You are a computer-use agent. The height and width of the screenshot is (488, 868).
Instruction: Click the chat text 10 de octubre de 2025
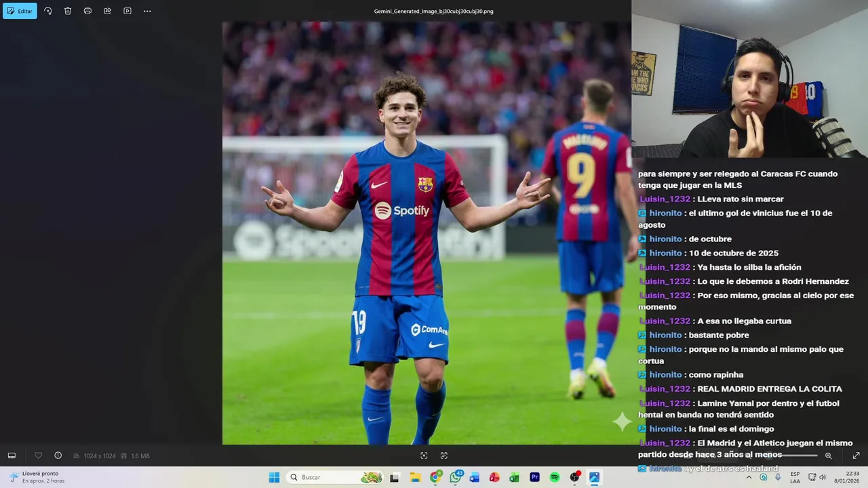pos(733,253)
